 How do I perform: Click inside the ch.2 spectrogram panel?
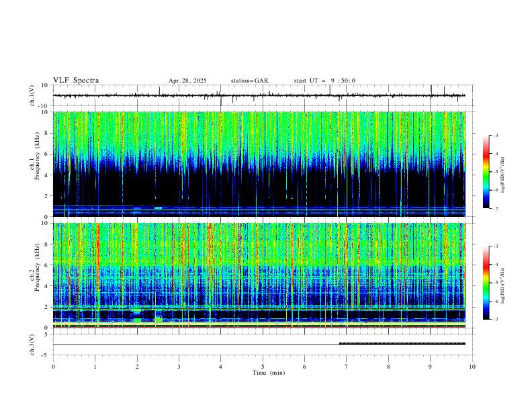click(259, 275)
